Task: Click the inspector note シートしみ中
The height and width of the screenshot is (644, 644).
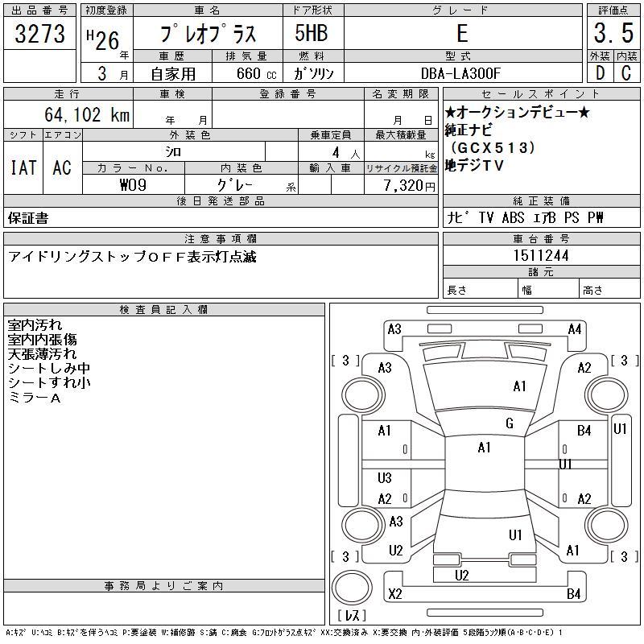Action: [49, 369]
